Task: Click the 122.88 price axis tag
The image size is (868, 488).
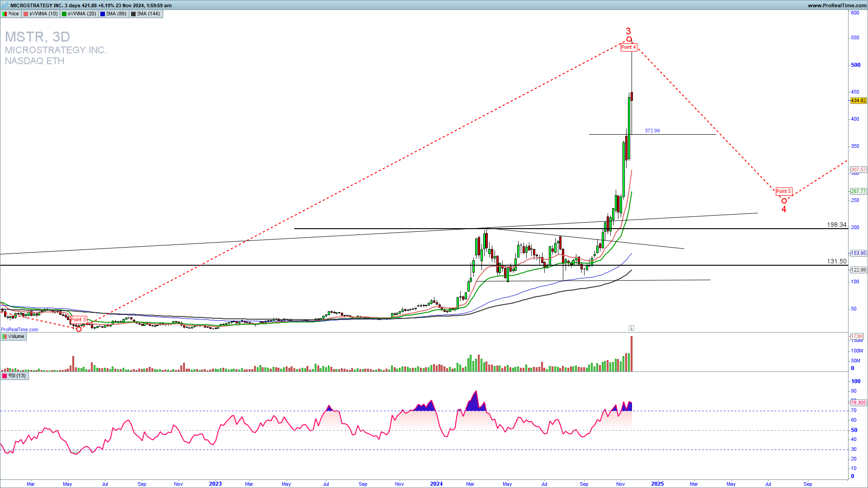Action: point(859,270)
